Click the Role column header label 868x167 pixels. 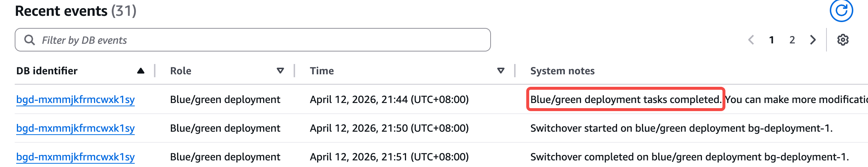click(180, 71)
